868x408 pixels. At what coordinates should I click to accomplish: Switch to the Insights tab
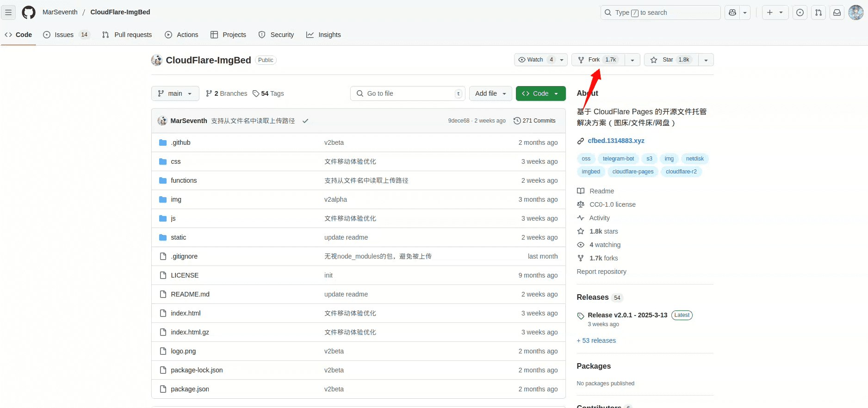coord(323,35)
